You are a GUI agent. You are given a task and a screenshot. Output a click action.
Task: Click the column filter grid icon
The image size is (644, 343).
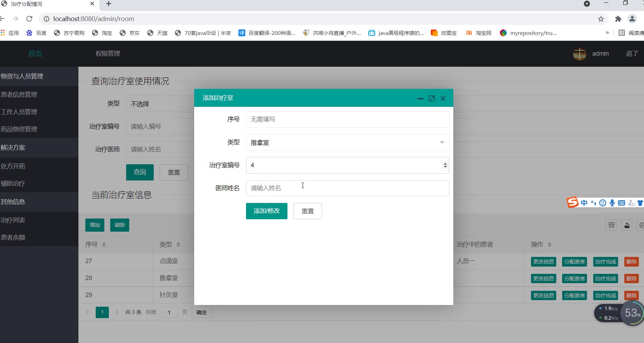(x=611, y=225)
